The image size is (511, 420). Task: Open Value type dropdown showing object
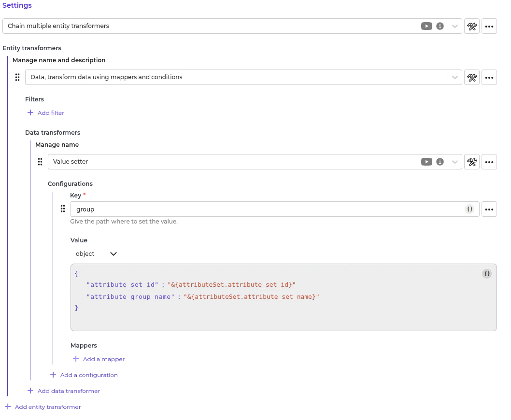[96, 253]
